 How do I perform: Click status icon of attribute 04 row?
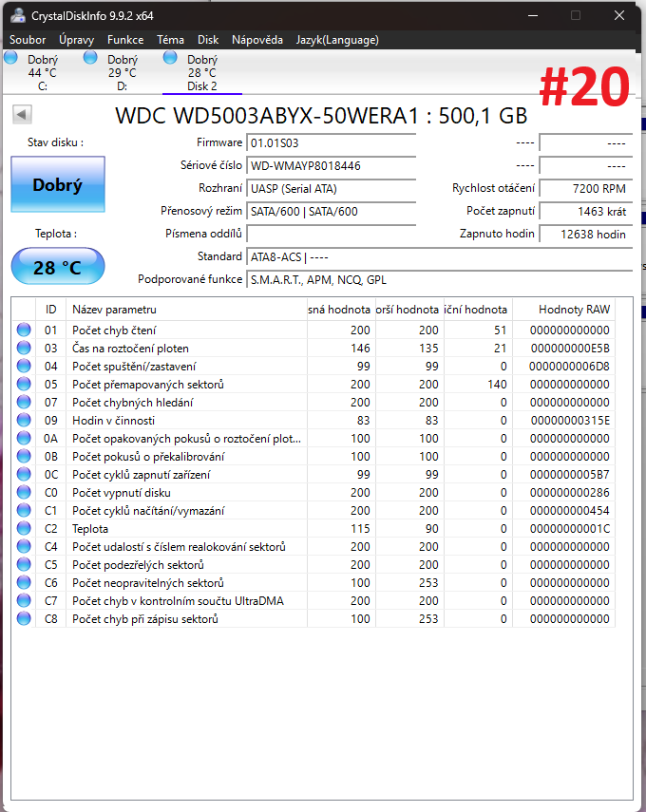(x=24, y=366)
